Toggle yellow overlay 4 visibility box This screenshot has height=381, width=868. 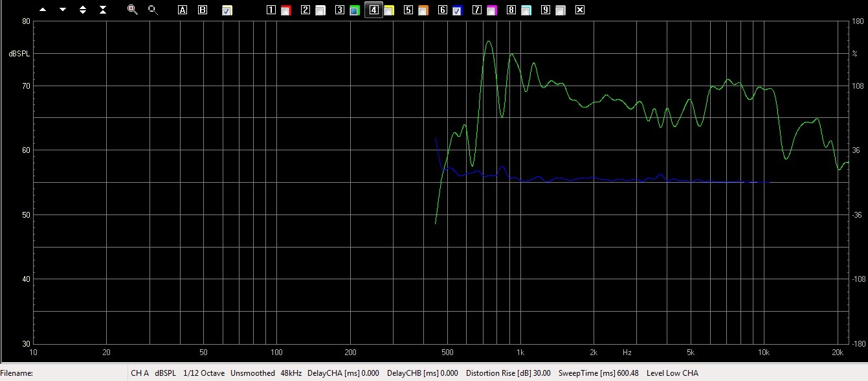click(x=388, y=10)
